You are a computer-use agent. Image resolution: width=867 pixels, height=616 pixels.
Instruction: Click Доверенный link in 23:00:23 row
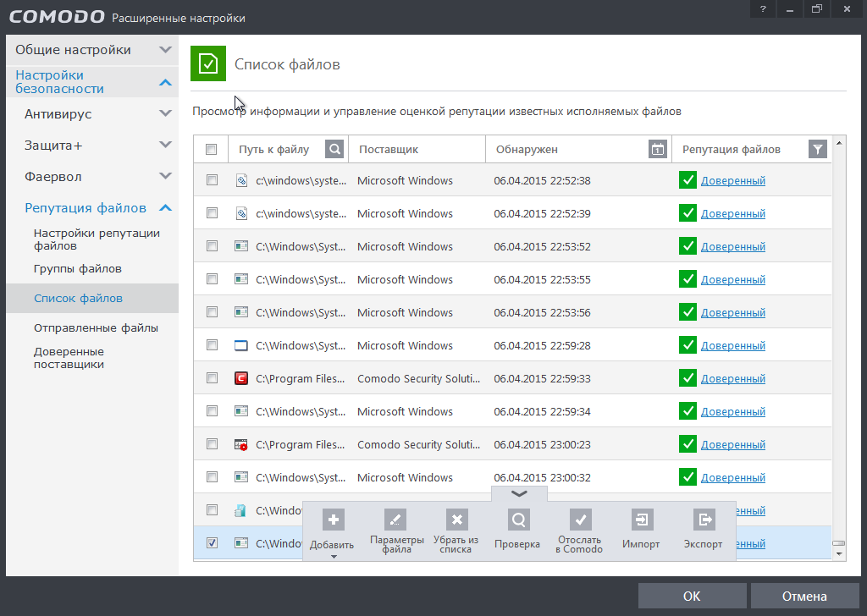(x=732, y=445)
